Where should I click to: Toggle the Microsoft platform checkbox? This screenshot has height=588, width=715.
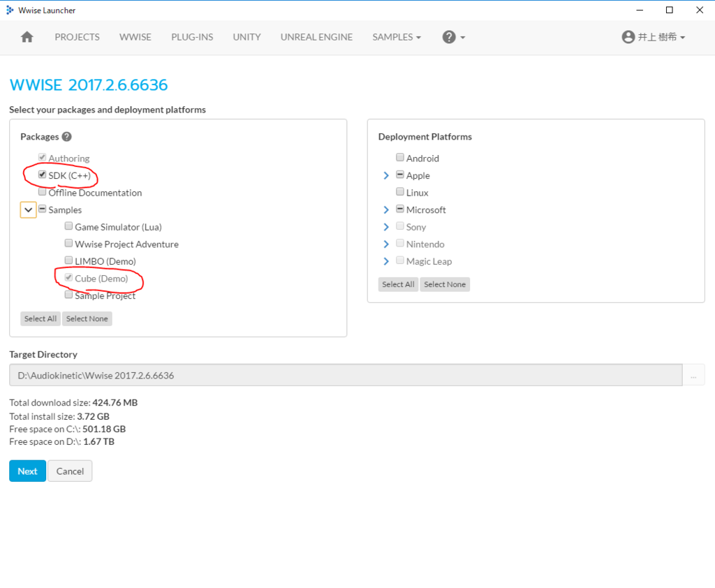(400, 209)
